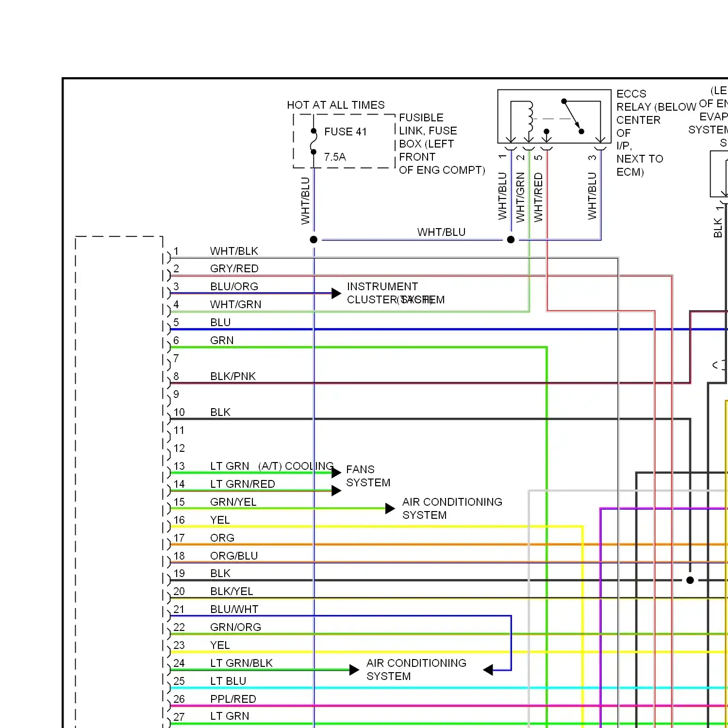This screenshot has height=728, width=728.
Task: Click the FANS SYSTEM destination text
Action: click(x=368, y=476)
